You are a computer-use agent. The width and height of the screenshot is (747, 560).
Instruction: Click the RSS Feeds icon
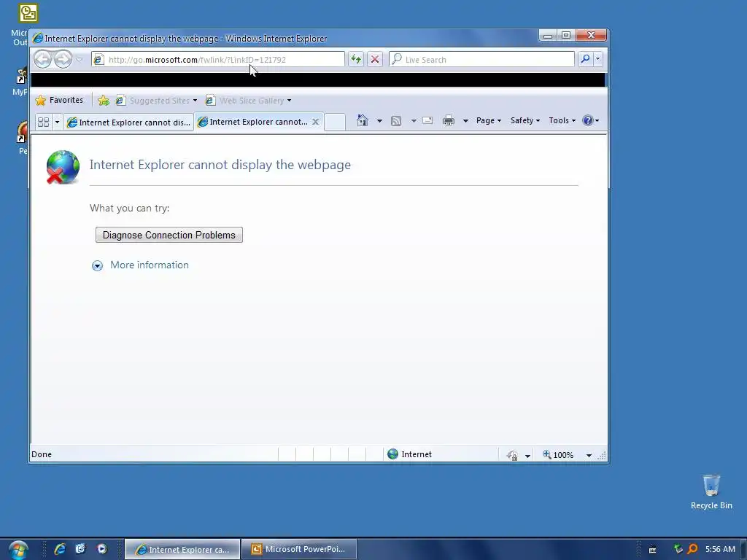coord(396,121)
